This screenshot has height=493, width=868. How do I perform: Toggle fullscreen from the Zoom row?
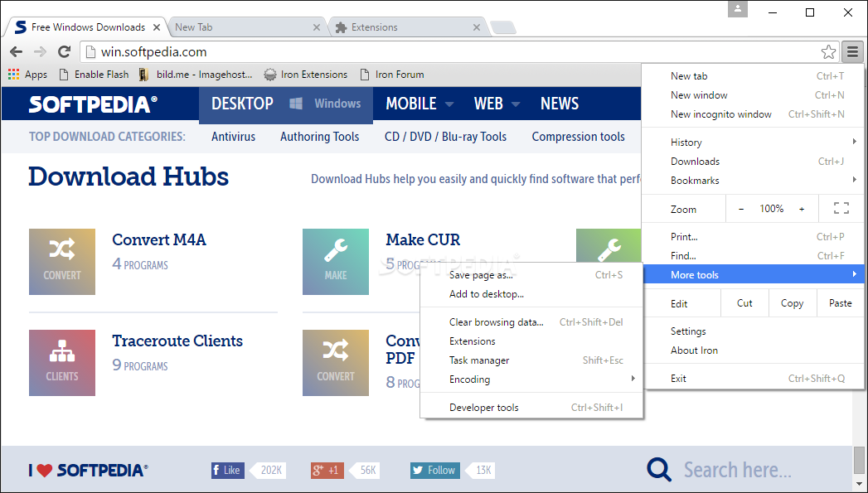click(841, 209)
